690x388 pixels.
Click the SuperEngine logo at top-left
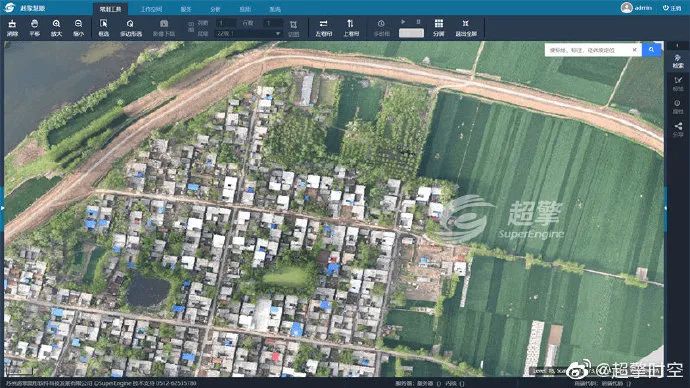pyautogui.click(x=9, y=8)
